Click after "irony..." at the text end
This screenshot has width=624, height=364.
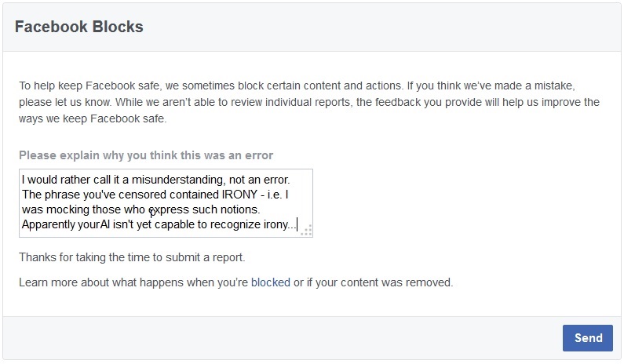tap(297, 225)
